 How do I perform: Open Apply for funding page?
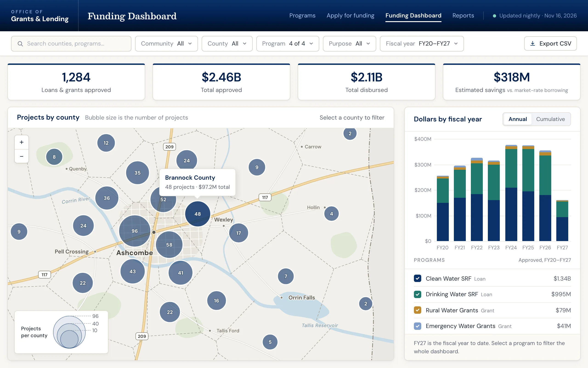[350, 16]
